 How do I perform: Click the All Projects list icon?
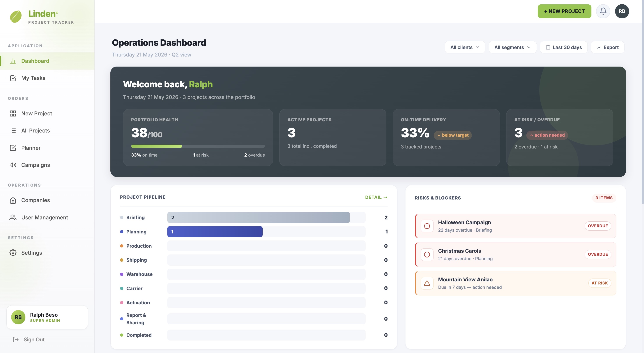pyautogui.click(x=14, y=131)
